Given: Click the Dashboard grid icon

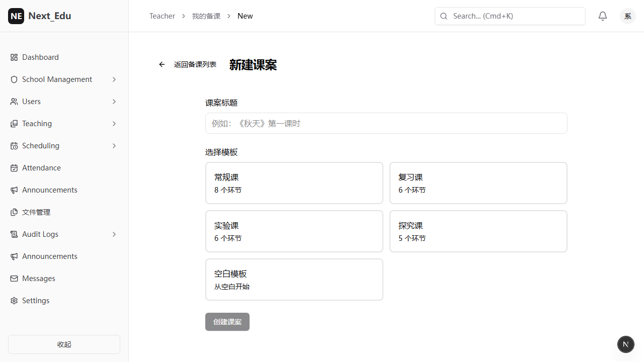Looking at the screenshot, I should (14, 57).
